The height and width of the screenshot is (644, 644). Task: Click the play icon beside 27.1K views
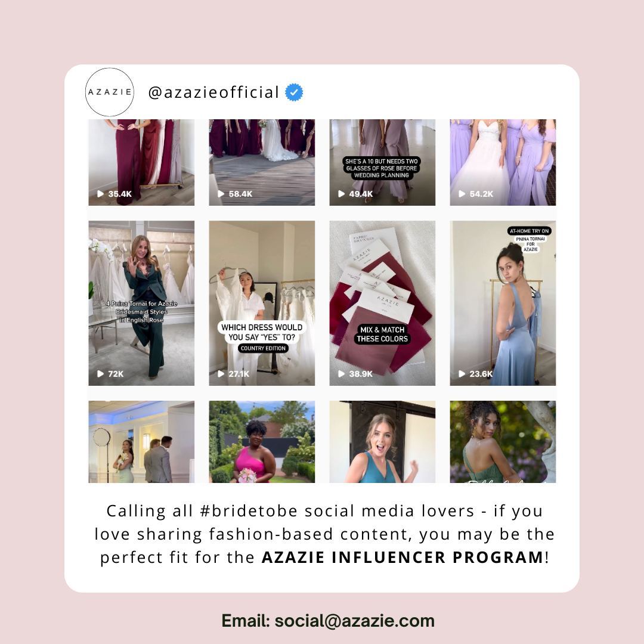[x=221, y=374]
